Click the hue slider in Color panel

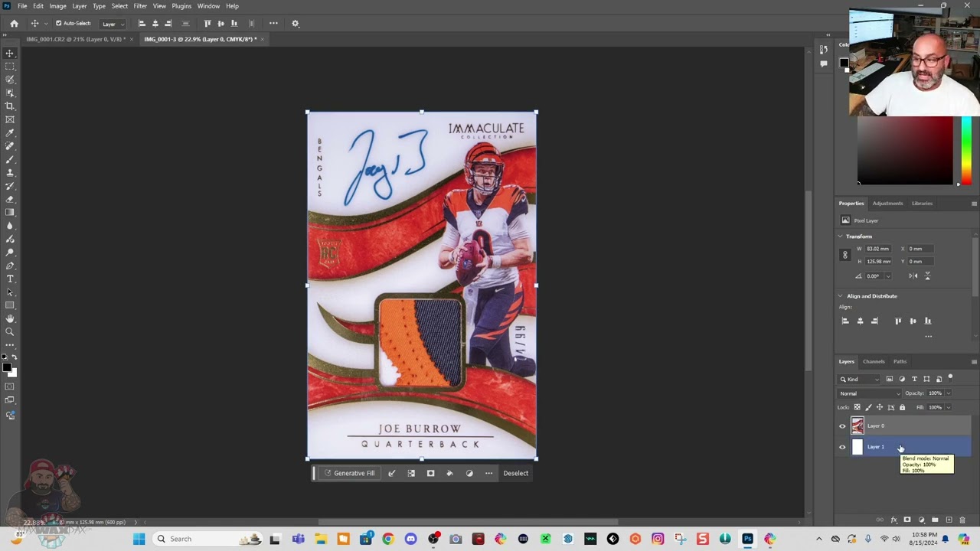[966, 151]
